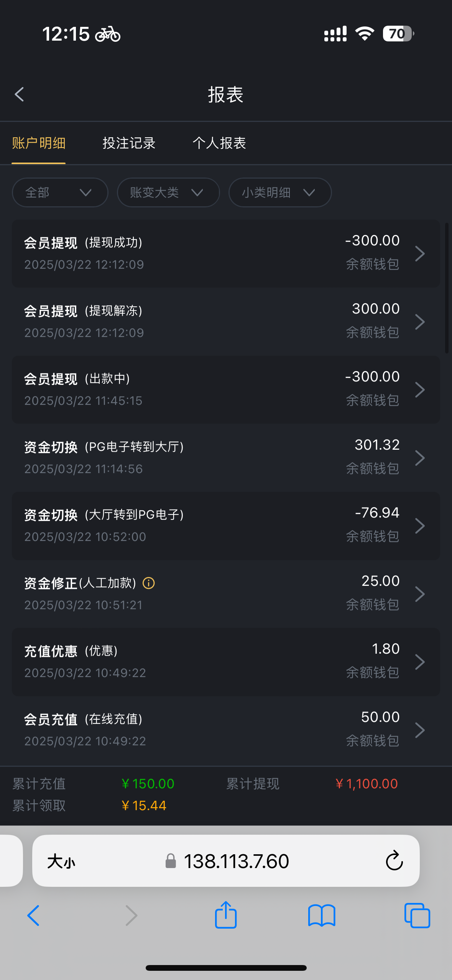View the PG电子转到大厅 301.32 transfer
Image resolution: width=452 pixels, height=980 pixels.
coord(225,458)
